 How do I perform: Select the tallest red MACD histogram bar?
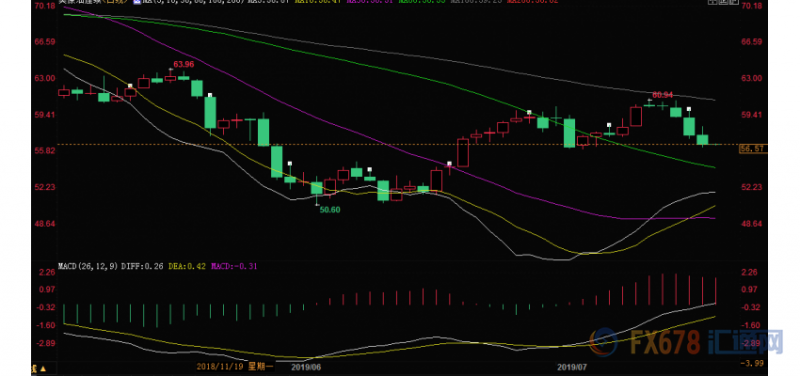pos(662,289)
